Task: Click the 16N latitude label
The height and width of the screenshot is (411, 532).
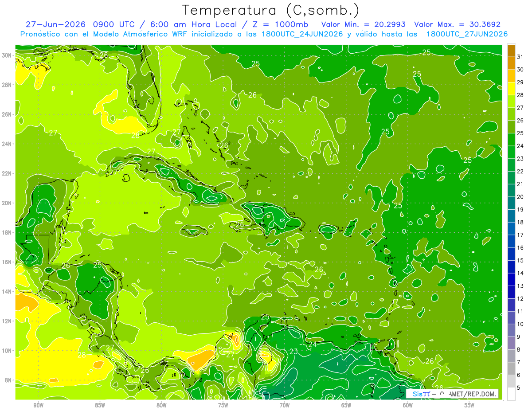Action: click(x=8, y=262)
